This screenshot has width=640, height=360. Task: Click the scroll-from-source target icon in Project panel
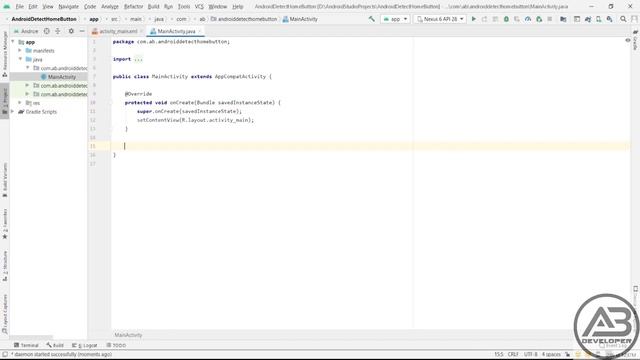[x=47, y=31]
